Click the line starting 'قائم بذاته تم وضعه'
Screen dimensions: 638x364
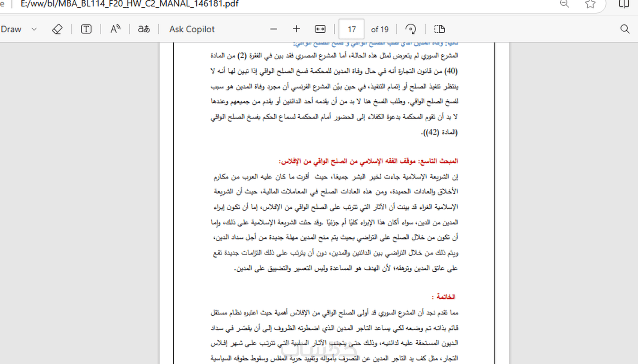click(x=334, y=328)
